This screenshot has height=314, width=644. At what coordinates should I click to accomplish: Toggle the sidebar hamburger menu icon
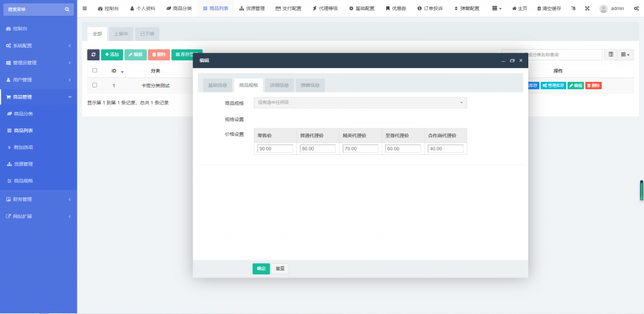[85, 8]
